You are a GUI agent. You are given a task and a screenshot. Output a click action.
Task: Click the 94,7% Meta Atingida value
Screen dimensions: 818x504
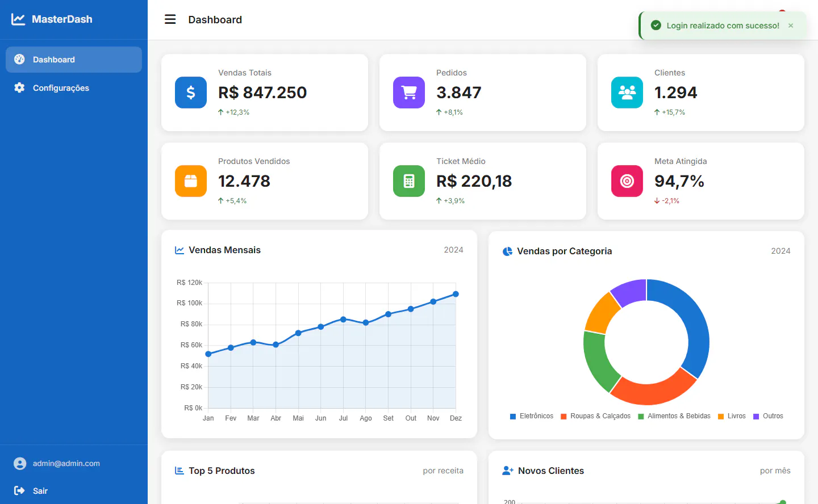pyautogui.click(x=679, y=181)
